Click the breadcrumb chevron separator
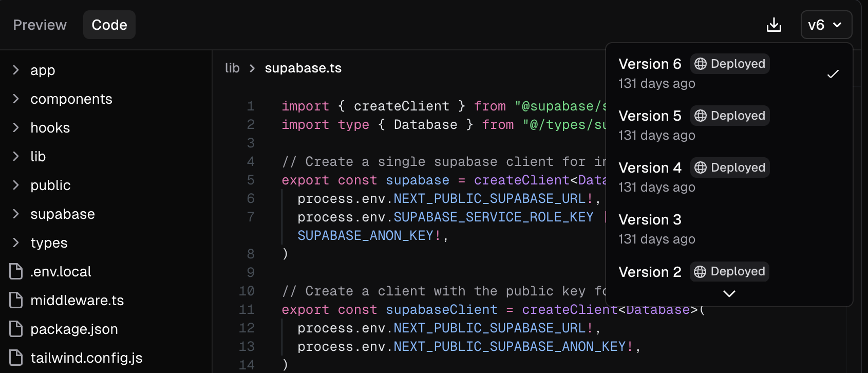Viewport: 868px width, 373px height. pos(252,68)
